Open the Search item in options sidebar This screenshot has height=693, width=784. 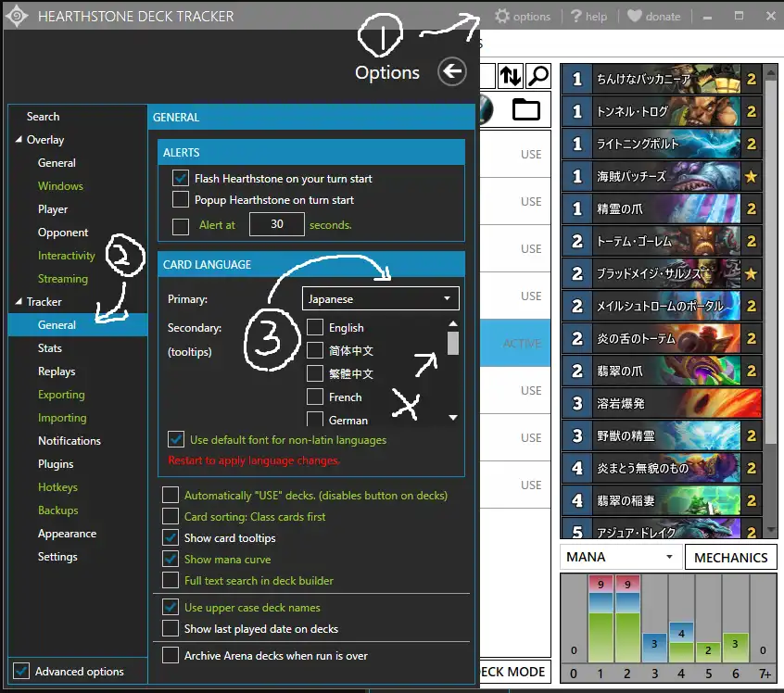[x=43, y=117]
